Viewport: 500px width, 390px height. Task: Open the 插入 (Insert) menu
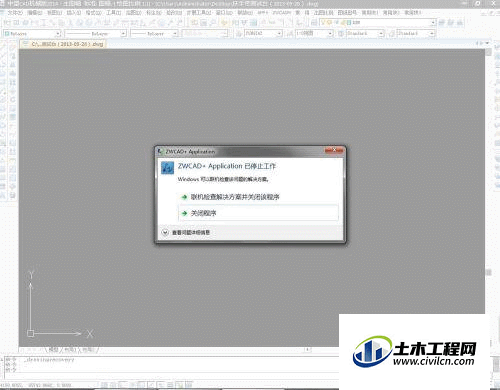[x=74, y=13]
